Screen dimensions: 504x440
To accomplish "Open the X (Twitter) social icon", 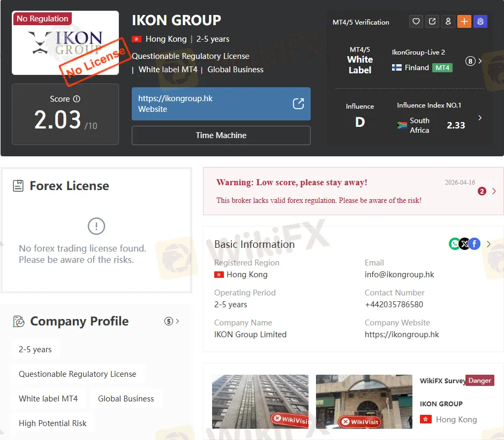I will pos(464,244).
